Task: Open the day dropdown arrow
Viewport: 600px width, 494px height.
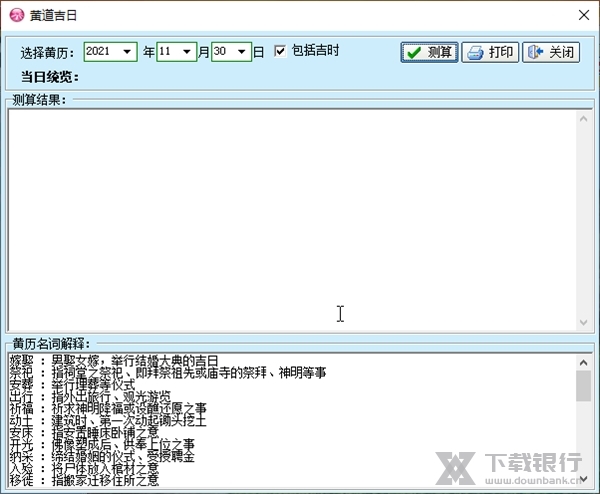Action: [241, 52]
